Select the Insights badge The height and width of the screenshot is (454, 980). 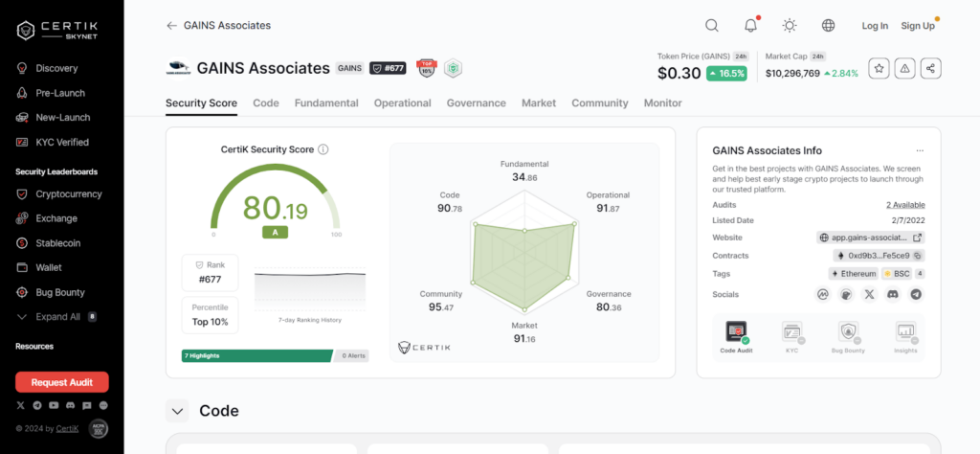tap(905, 337)
